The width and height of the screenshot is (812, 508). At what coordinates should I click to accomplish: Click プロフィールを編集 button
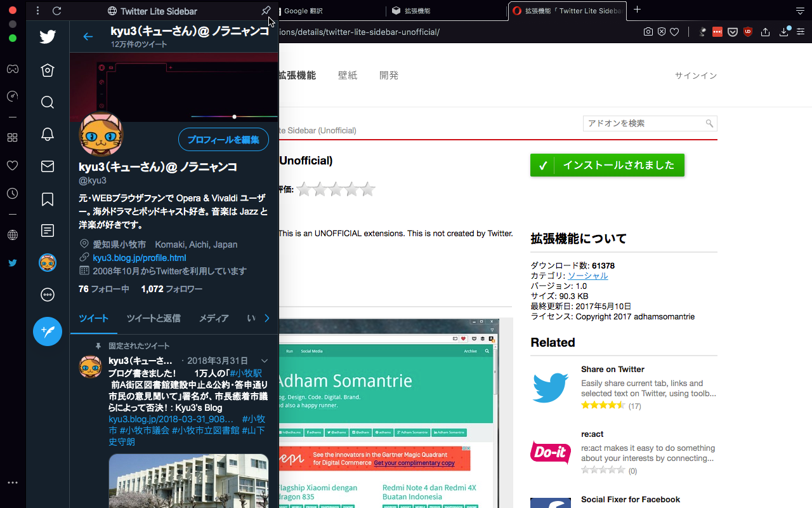(x=223, y=140)
